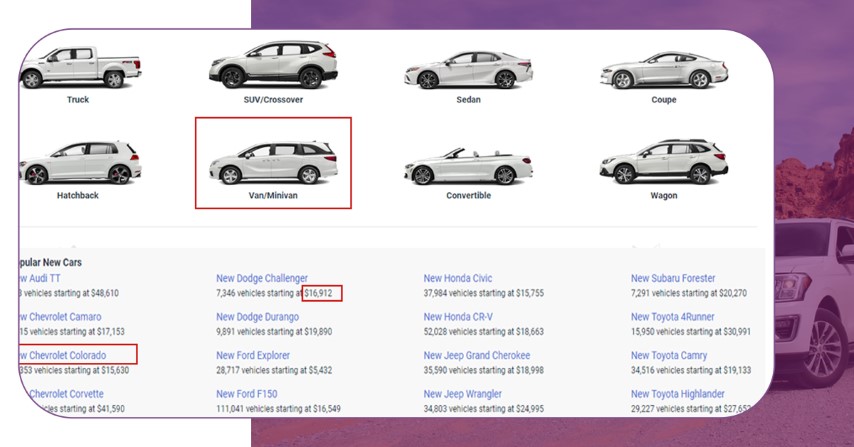Click the Truck label

click(x=78, y=100)
